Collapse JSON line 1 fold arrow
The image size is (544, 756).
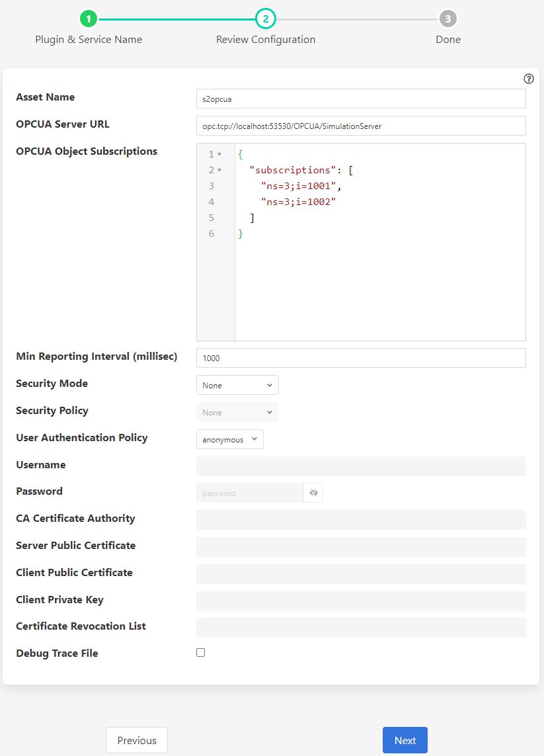[219, 155]
